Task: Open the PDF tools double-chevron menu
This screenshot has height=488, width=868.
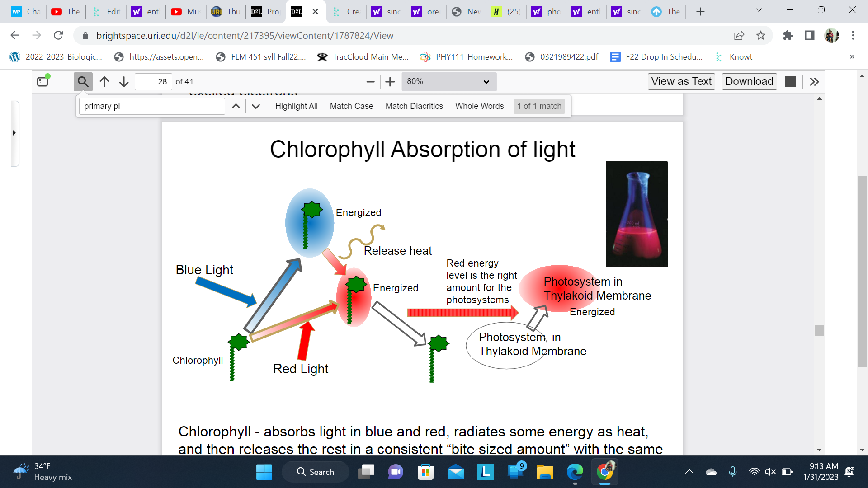Action: pyautogui.click(x=814, y=82)
